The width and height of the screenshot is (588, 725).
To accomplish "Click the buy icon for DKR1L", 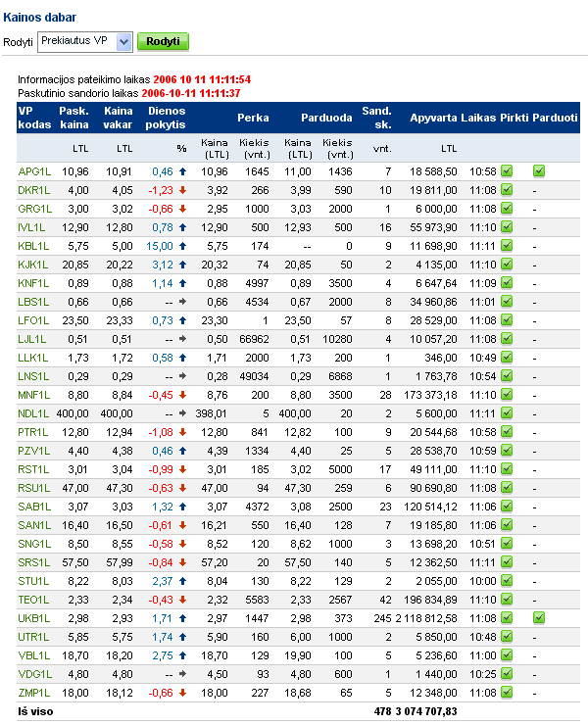I will coord(507,189).
